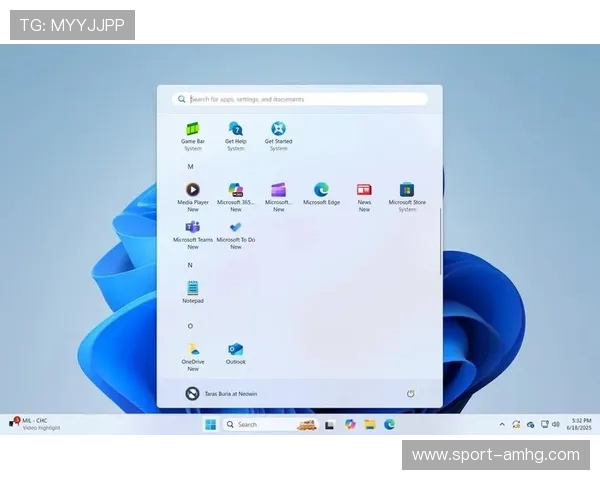Viewport: 600px width, 480px height.
Task: Open Outlook app
Action: point(235,350)
